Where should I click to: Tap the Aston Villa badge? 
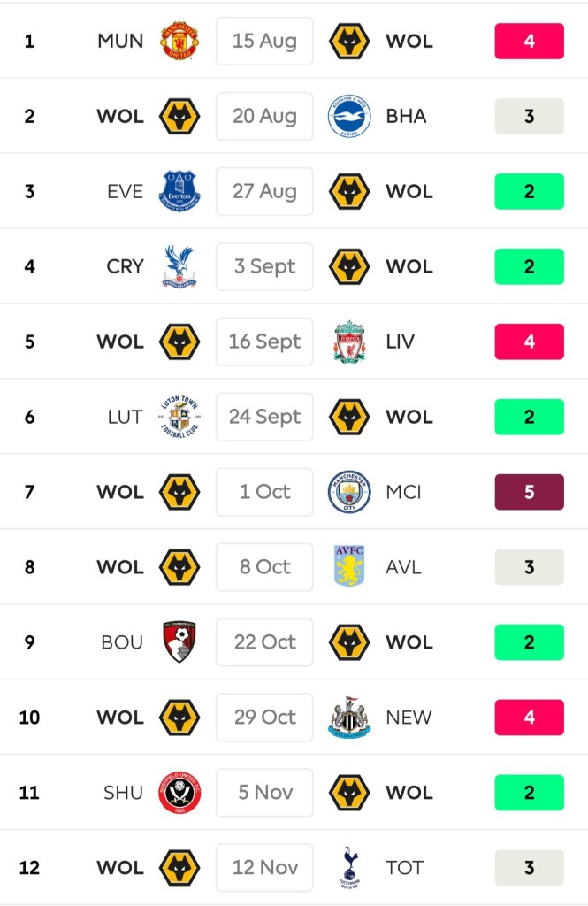pyautogui.click(x=349, y=567)
